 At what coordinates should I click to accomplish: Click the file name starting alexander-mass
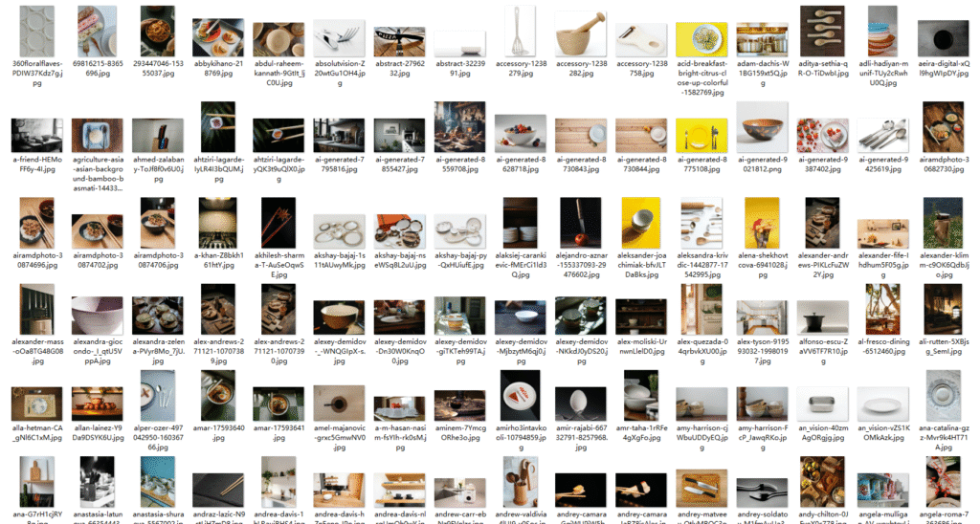tap(37, 351)
